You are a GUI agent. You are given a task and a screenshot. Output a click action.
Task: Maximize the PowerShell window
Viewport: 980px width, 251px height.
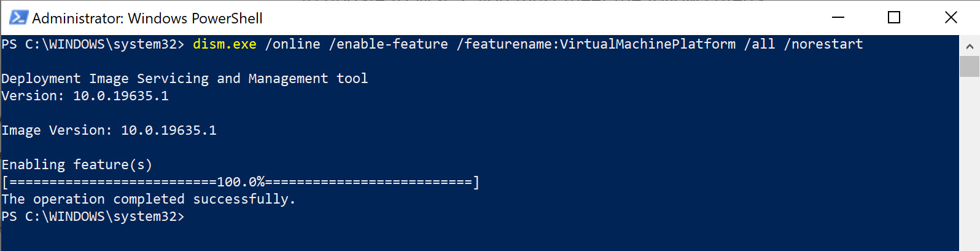(894, 18)
